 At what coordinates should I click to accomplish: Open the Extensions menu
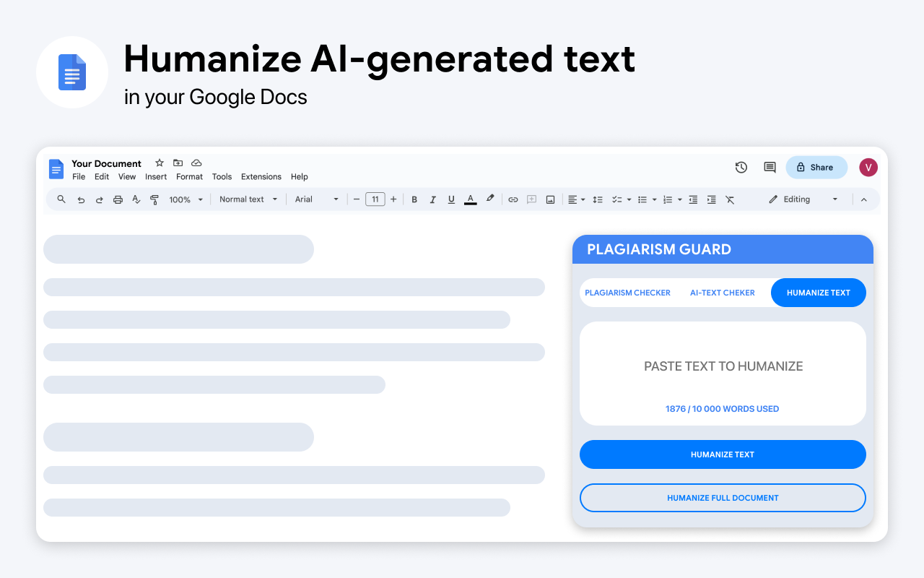tap(261, 177)
